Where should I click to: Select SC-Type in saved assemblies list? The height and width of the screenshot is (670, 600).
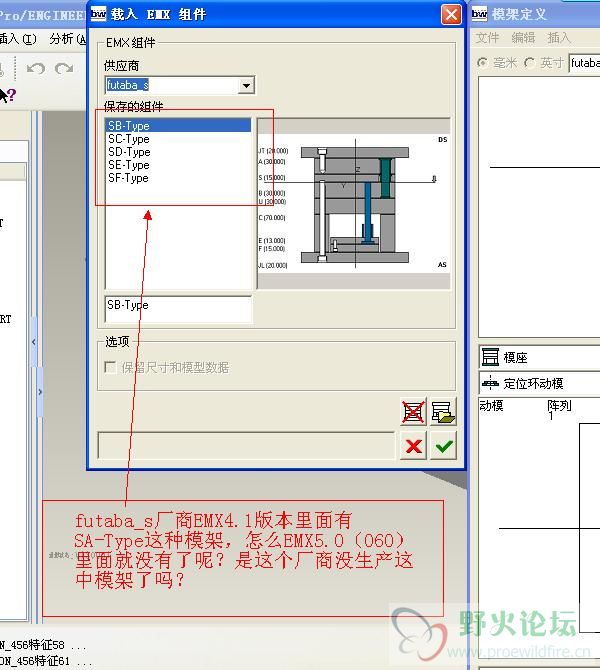(178, 139)
